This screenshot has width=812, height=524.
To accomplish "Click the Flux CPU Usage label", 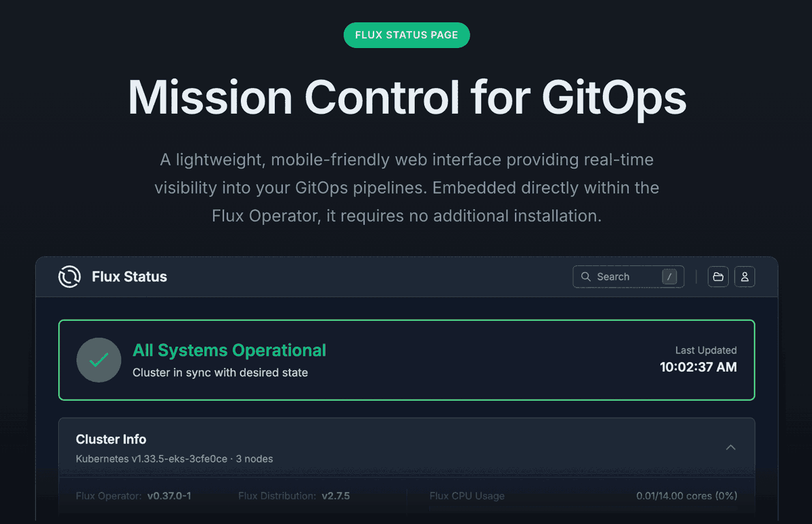I will [467, 496].
